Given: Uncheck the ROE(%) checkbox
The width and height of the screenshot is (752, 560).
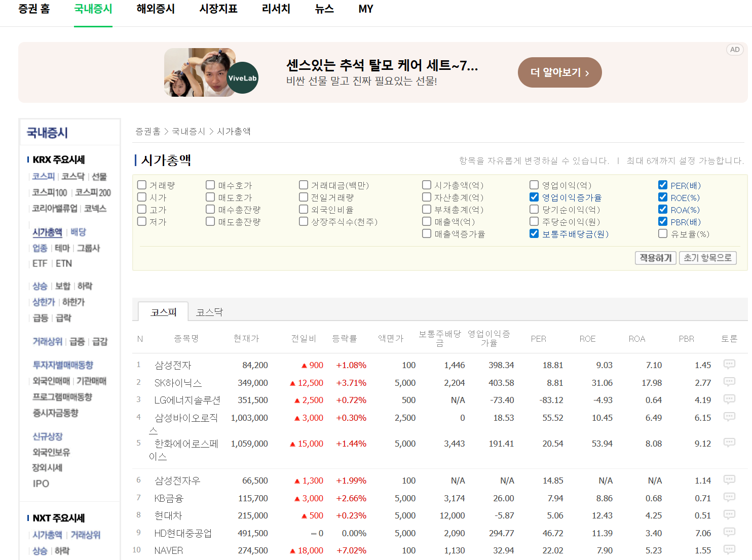Looking at the screenshot, I should click(x=663, y=197).
